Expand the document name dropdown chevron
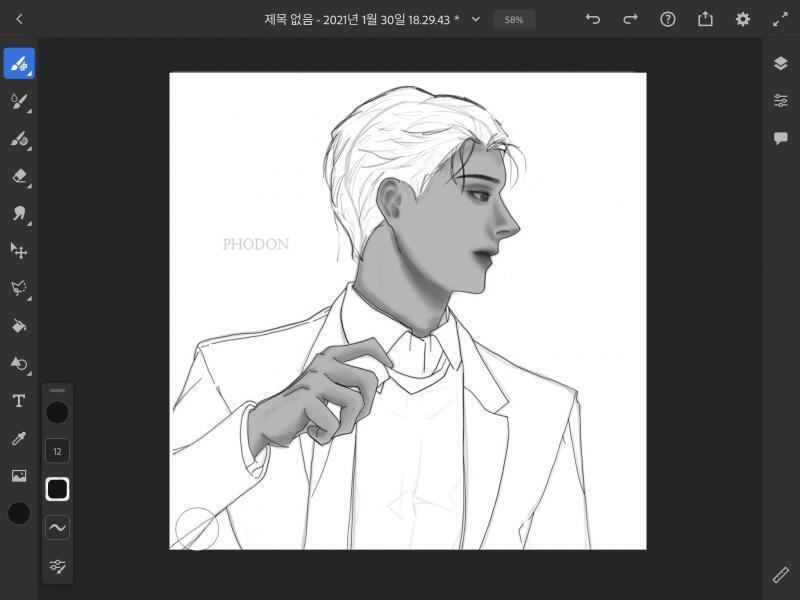 point(476,19)
